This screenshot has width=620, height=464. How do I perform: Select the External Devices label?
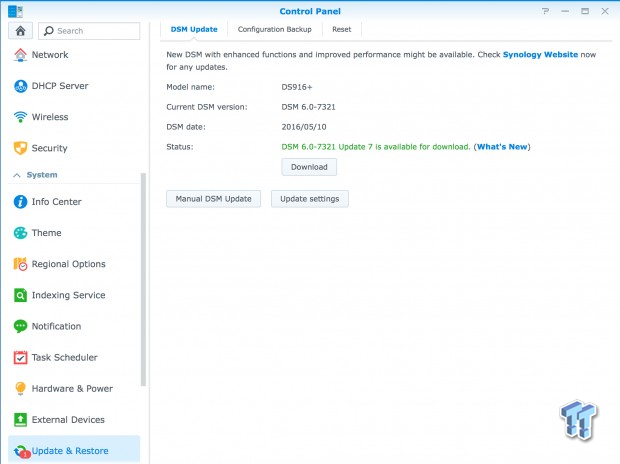68,420
